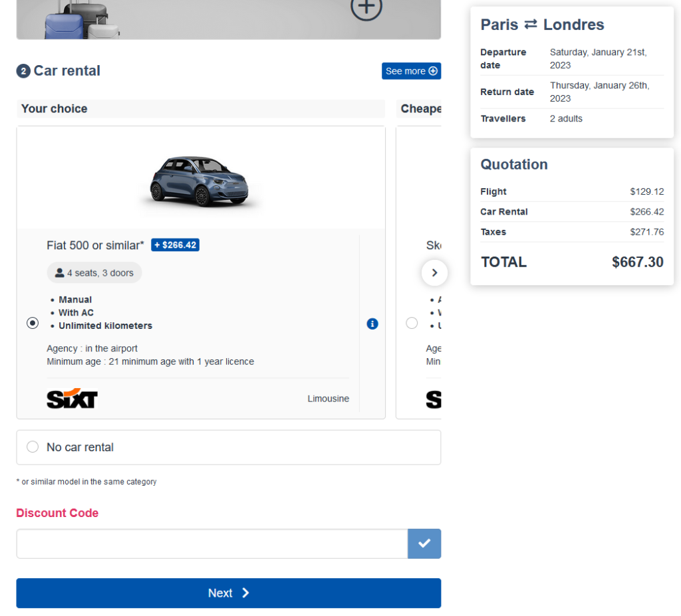Click the Cheapest column header
Screen dimensions: 681x616
(x=420, y=109)
